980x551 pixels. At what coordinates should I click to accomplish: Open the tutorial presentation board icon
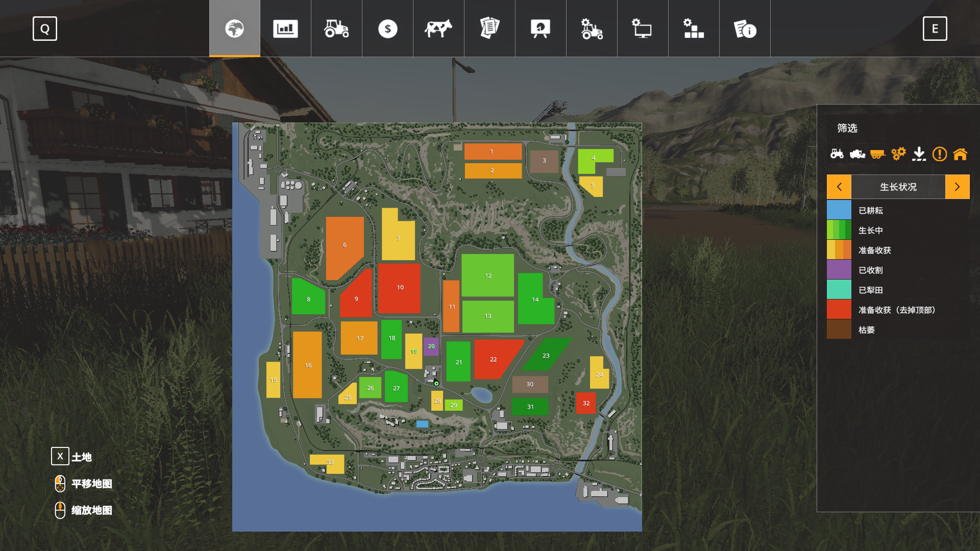pyautogui.click(x=541, y=29)
